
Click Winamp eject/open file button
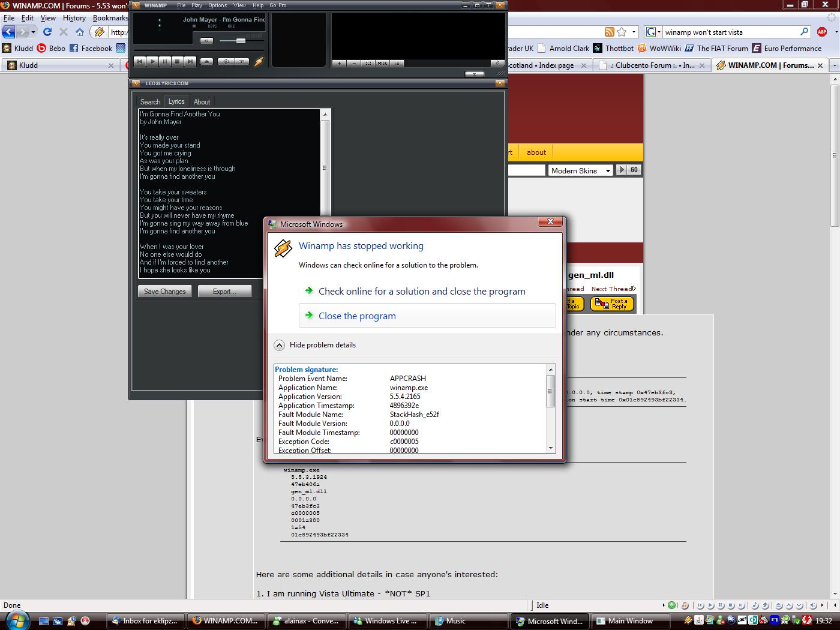tap(206, 61)
